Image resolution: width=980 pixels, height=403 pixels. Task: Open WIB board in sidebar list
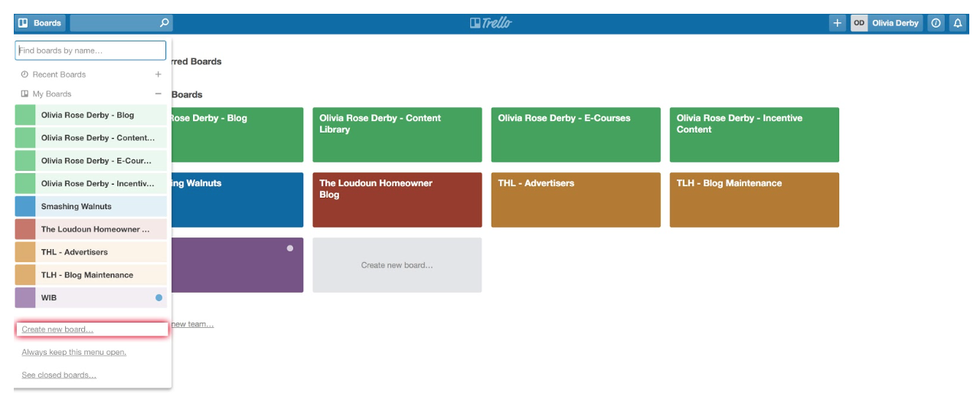tap(90, 297)
